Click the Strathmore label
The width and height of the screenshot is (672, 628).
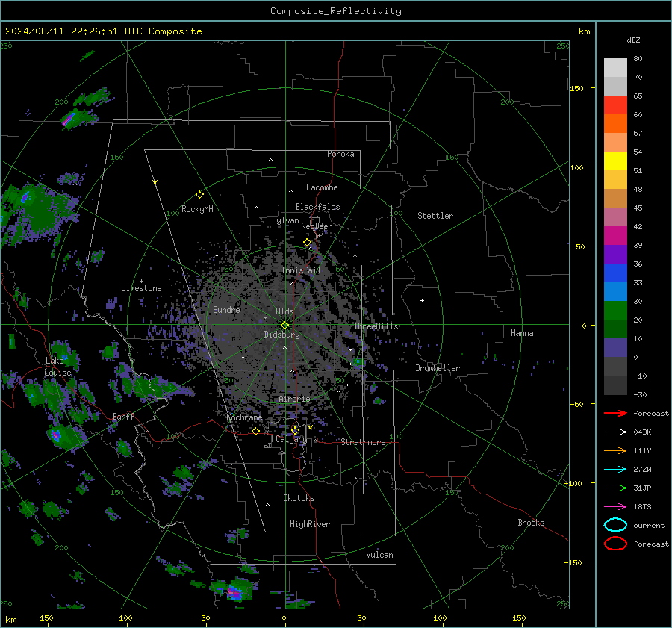click(x=363, y=442)
